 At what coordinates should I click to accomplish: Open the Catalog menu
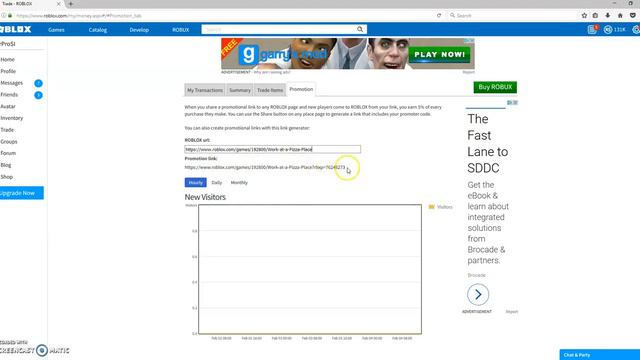click(98, 30)
